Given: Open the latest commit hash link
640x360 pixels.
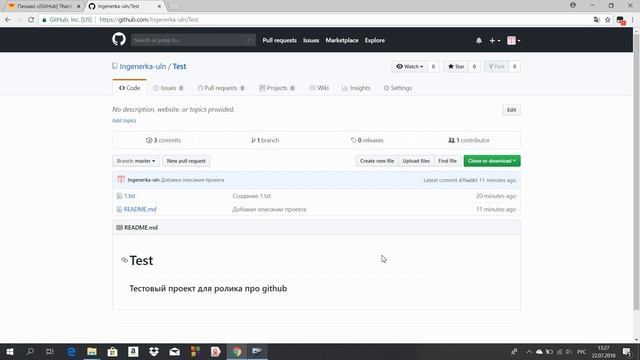Looking at the screenshot, I should (468, 180).
